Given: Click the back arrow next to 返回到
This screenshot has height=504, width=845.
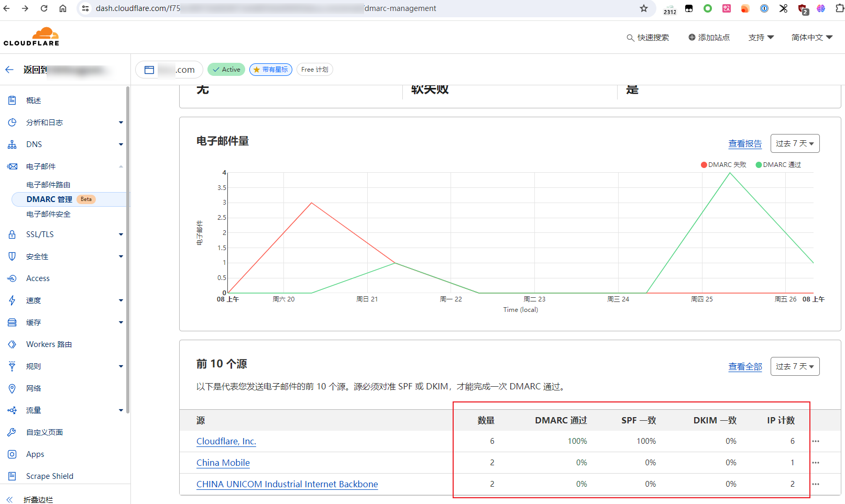Looking at the screenshot, I should click(x=9, y=70).
